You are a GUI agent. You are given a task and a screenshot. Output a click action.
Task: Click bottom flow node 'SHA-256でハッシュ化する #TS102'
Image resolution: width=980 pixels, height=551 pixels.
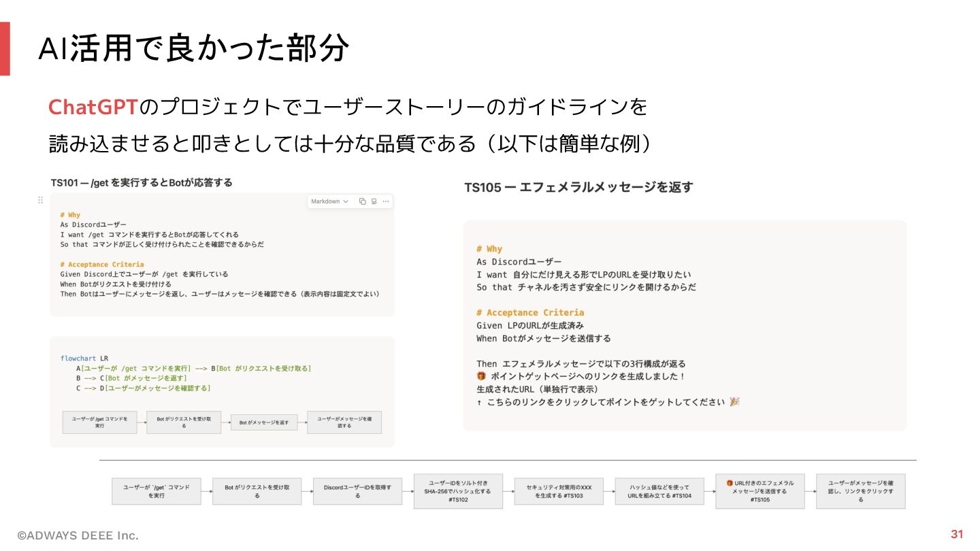pos(458,491)
